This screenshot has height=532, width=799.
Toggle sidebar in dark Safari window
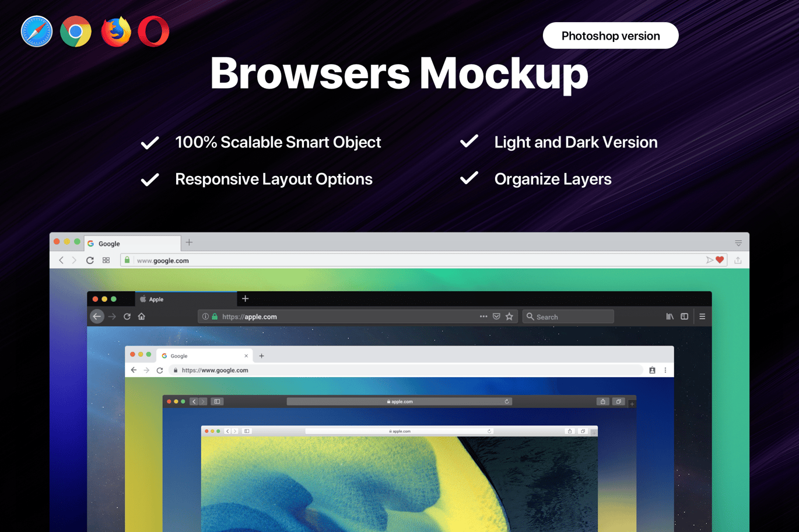click(x=217, y=401)
